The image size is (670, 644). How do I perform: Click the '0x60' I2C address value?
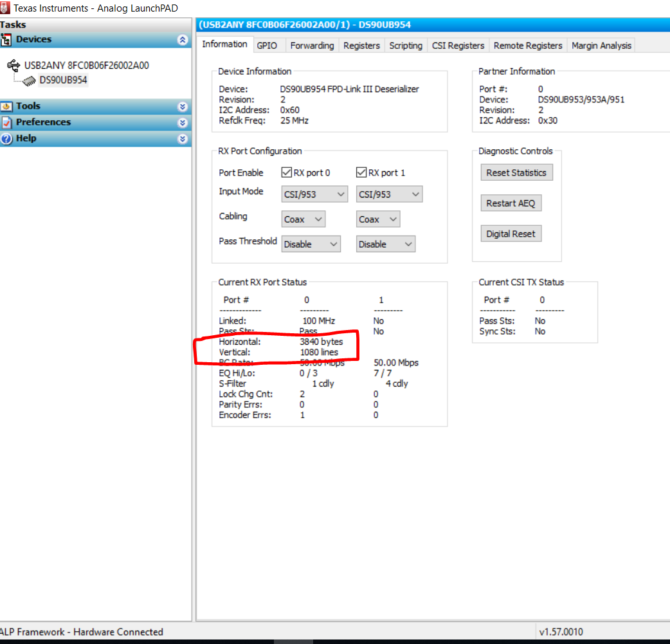pyautogui.click(x=290, y=110)
